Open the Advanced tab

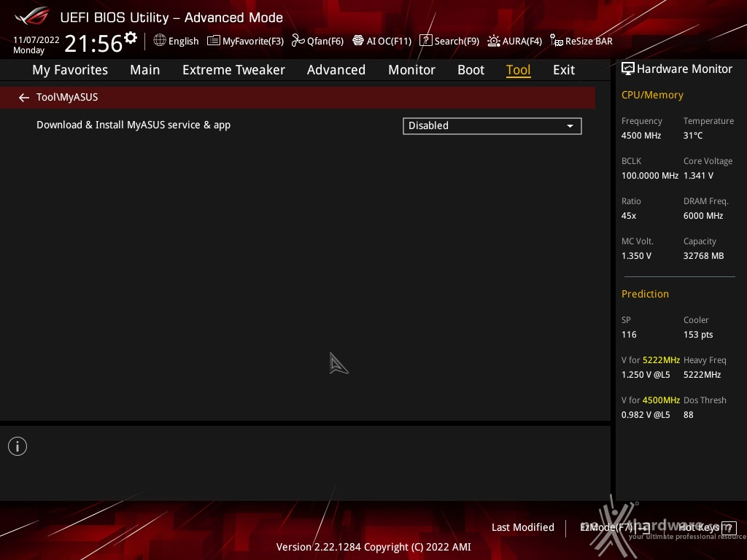336,70
